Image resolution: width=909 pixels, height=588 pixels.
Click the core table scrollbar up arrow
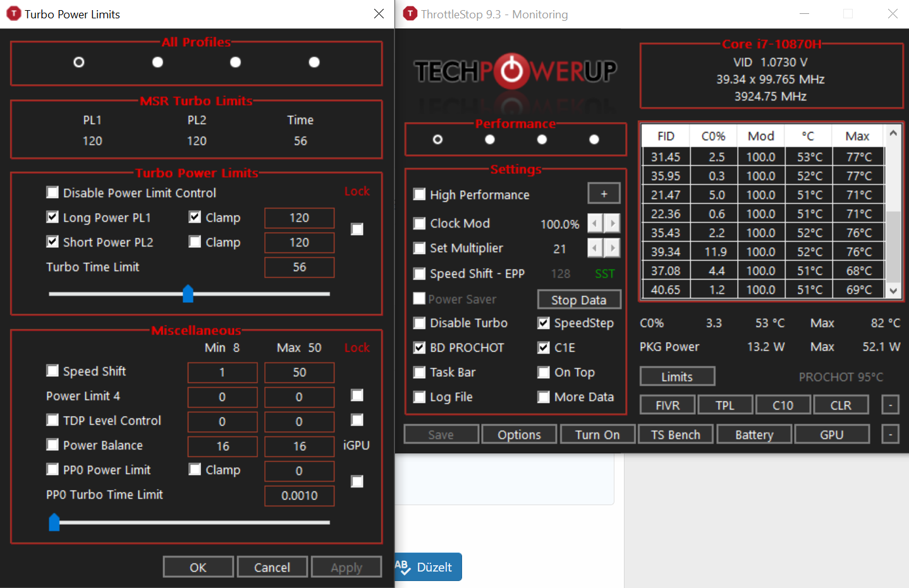click(893, 133)
